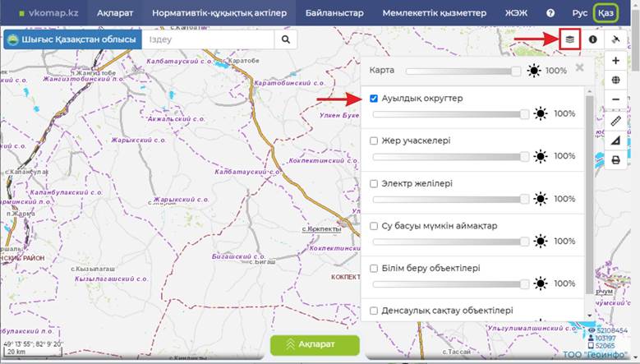Uncheck the Ауылдық округтер layer

coord(374,99)
